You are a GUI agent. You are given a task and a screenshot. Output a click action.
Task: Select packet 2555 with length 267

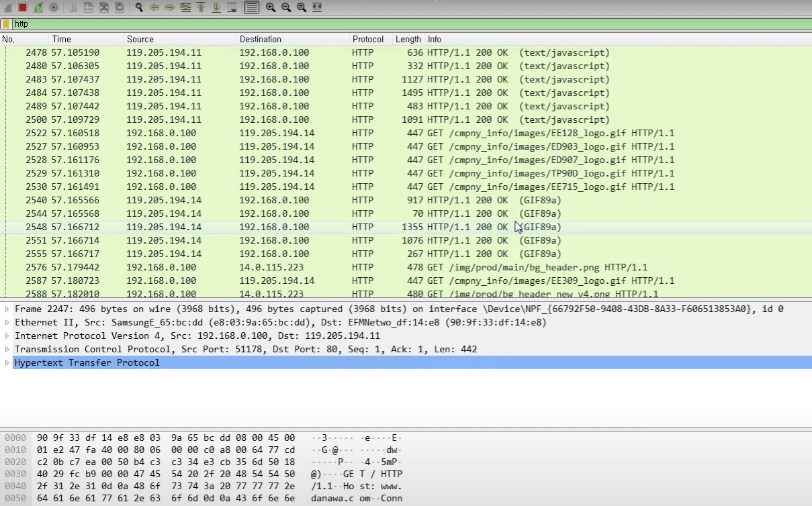point(406,254)
